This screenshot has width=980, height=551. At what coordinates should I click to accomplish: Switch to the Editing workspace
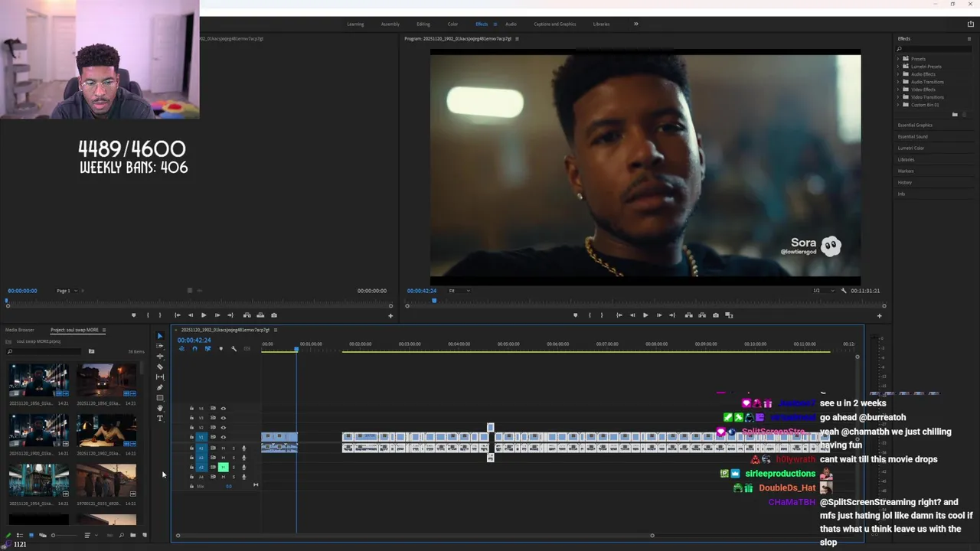click(x=423, y=24)
